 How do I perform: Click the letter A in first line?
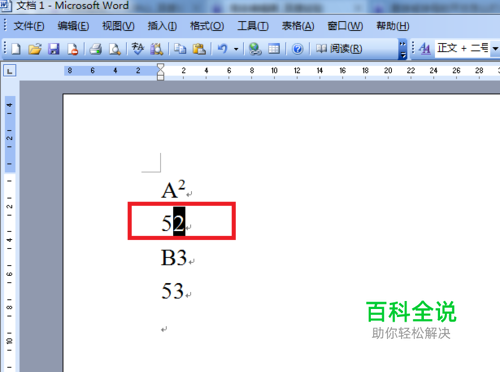click(169, 191)
